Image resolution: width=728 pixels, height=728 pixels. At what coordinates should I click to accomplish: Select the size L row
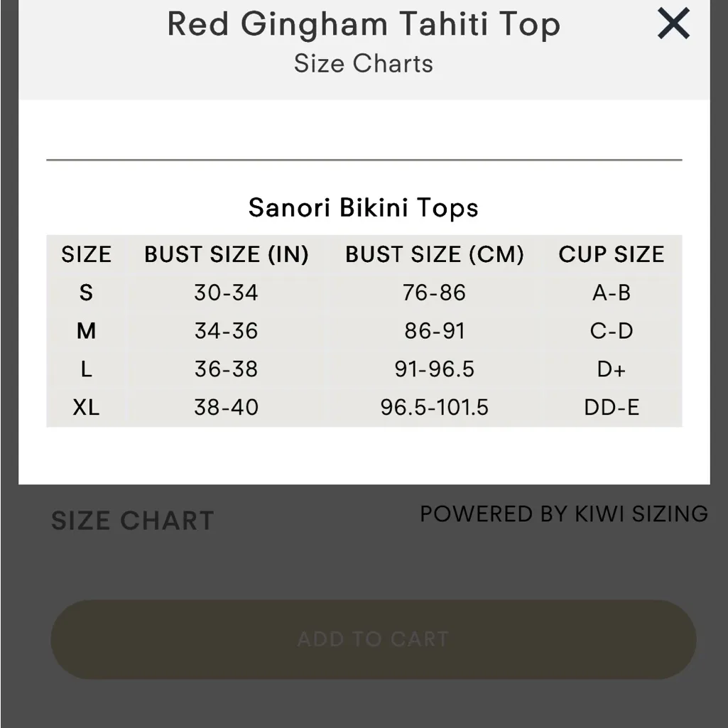tap(87, 369)
